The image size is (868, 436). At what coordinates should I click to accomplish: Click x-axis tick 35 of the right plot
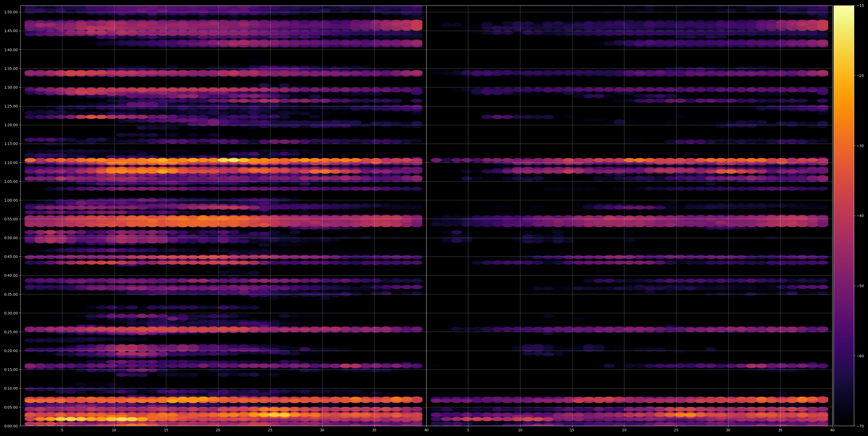(780, 430)
